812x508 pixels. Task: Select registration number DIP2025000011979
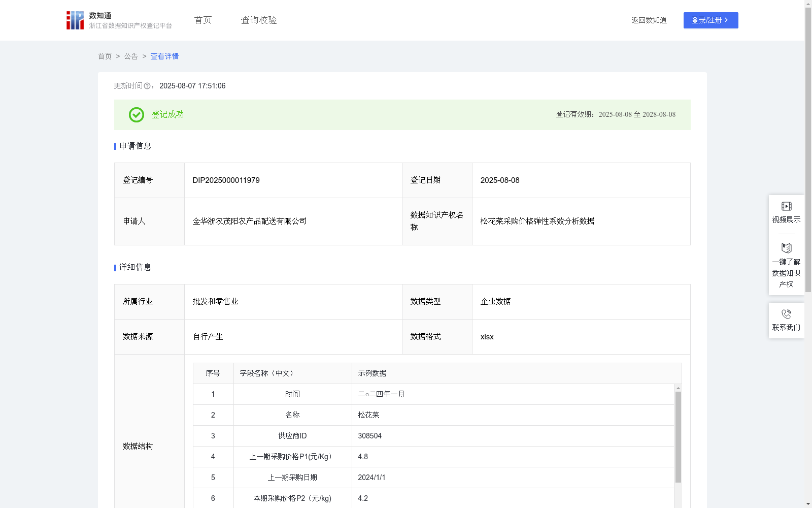pyautogui.click(x=226, y=180)
